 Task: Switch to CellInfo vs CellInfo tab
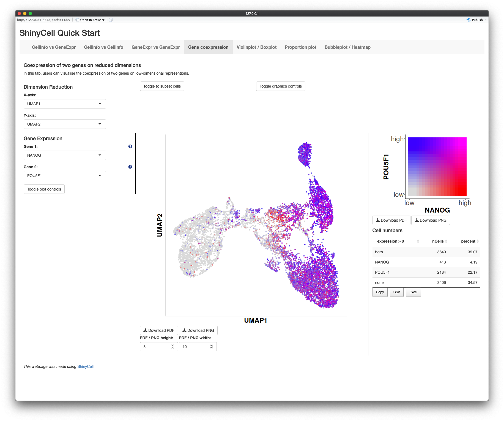point(103,47)
